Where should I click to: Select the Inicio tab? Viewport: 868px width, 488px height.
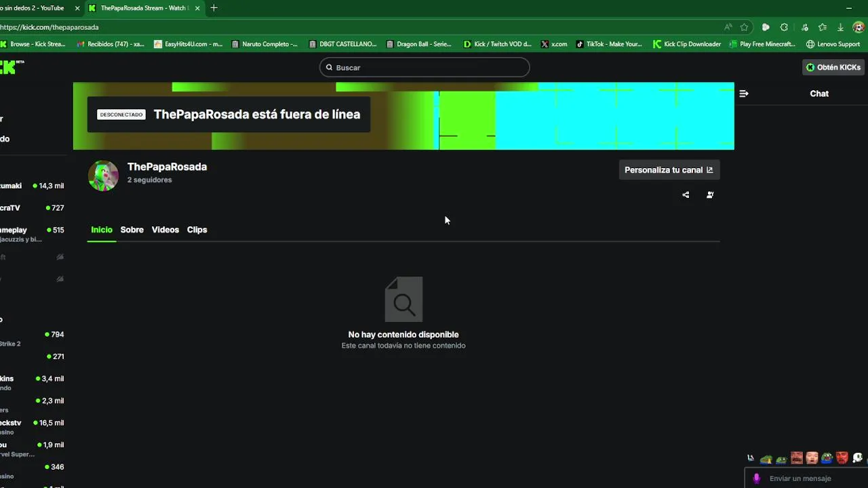[102, 230]
